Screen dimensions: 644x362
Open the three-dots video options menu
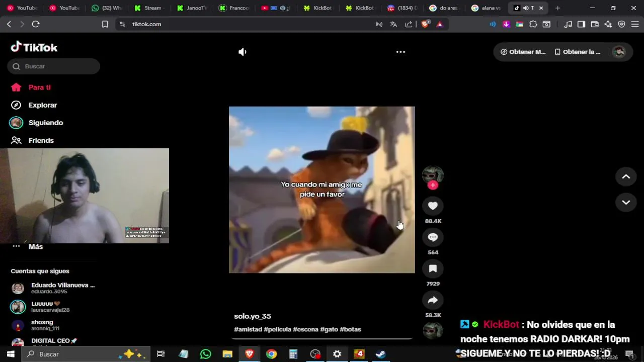tap(400, 52)
